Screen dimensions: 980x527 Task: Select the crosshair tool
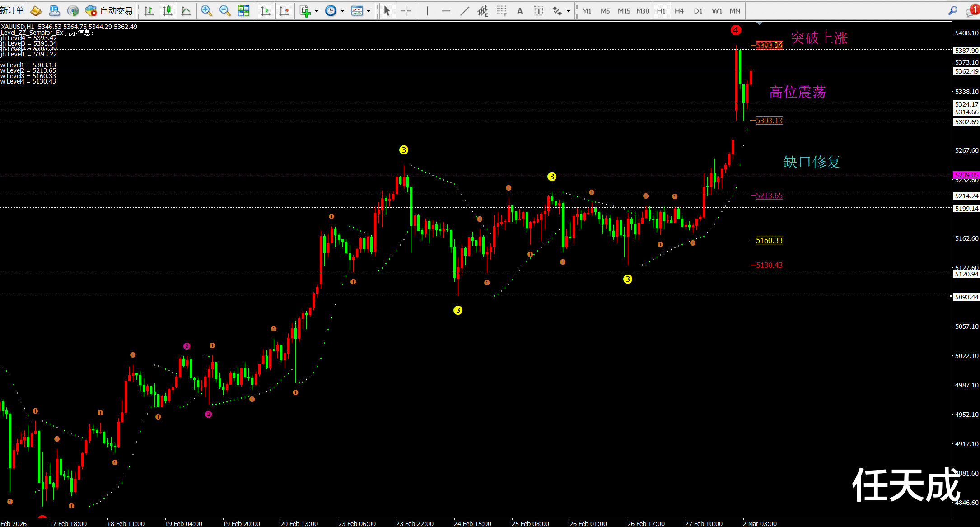pos(406,11)
